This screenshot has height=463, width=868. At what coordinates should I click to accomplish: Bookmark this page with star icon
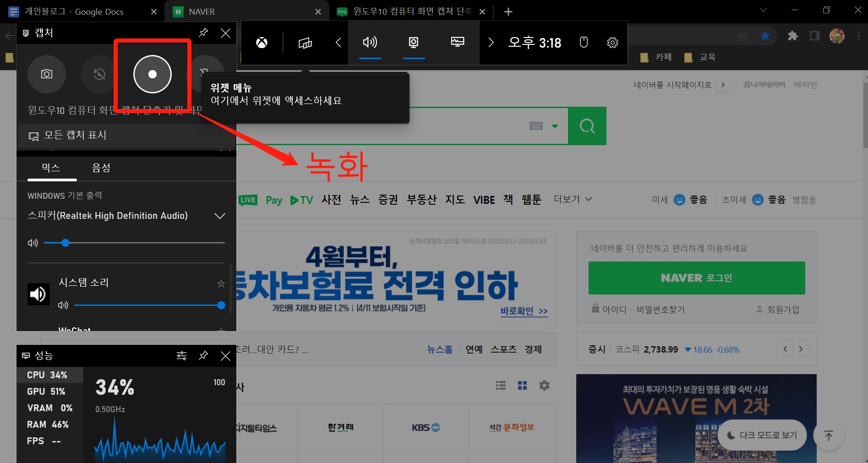coord(765,36)
